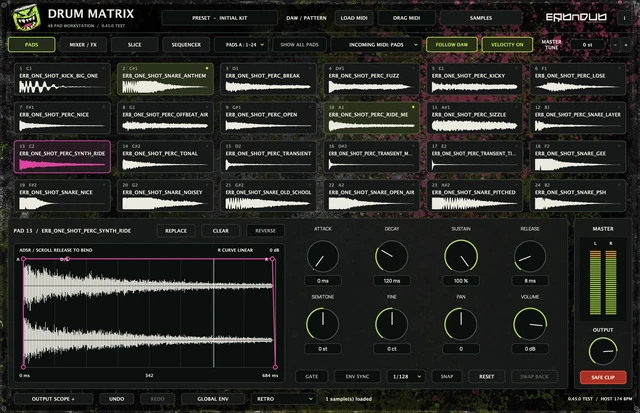This screenshot has height=413, width=640.
Task: Click the green monster Drum Matrix logo
Action: pos(26,18)
